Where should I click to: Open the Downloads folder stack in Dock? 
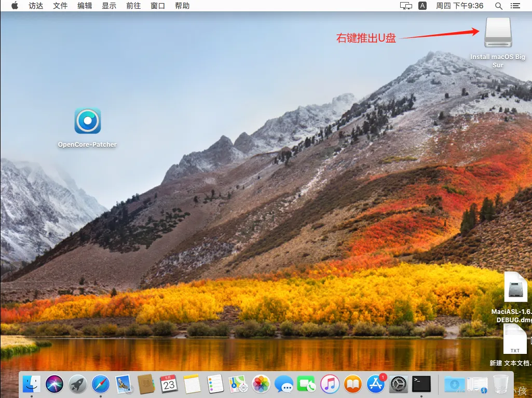(454, 384)
